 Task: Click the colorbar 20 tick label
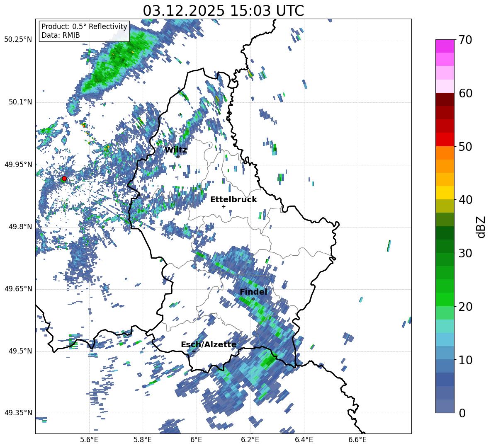pos(465,306)
